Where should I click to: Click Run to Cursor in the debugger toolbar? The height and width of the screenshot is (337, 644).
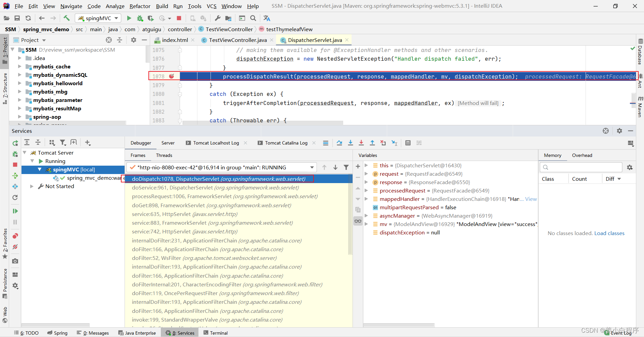tap(395, 143)
